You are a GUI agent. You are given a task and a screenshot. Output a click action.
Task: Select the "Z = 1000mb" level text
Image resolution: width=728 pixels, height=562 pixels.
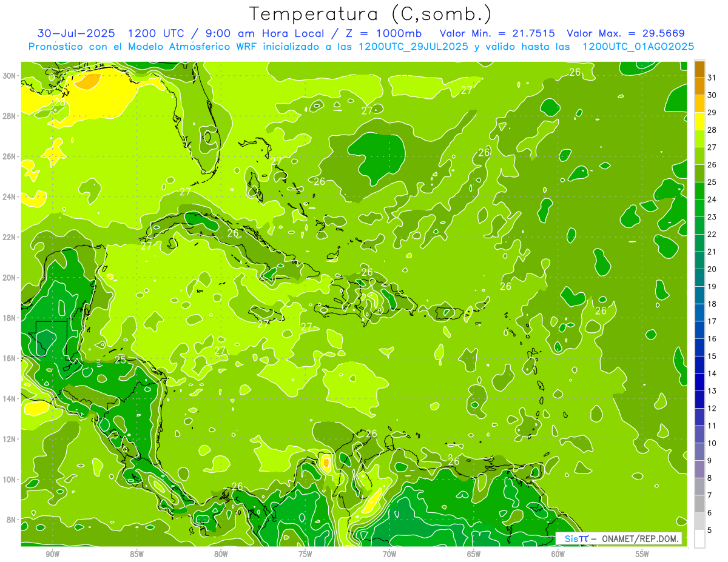pyautogui.click(x=382, y=33)
